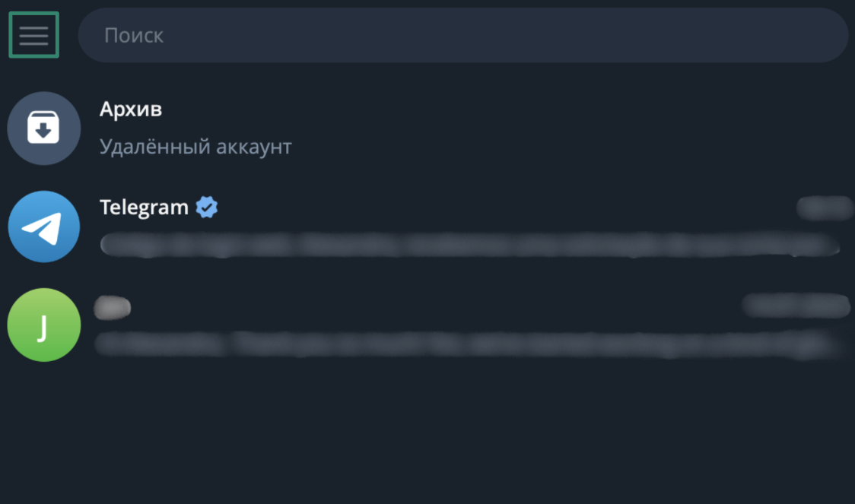855x504 pixels.
Task: Open the green J contact avatar
Action: [x=43, y=325]
